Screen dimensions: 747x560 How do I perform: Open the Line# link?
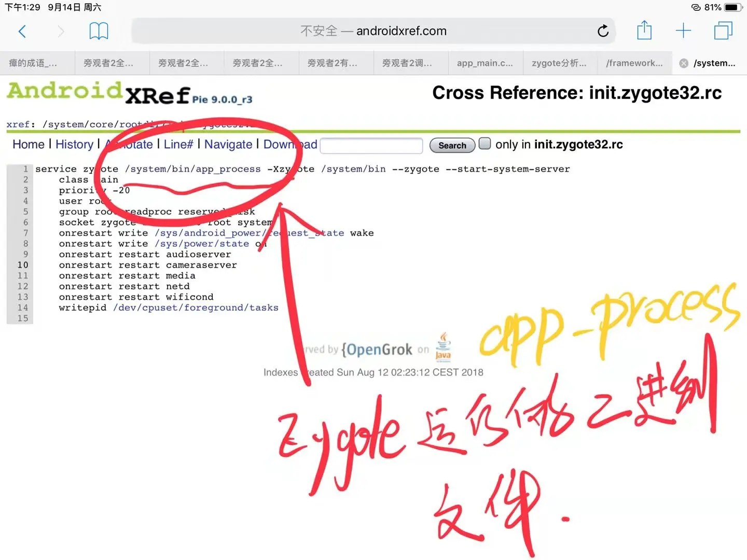coord(178,144)
